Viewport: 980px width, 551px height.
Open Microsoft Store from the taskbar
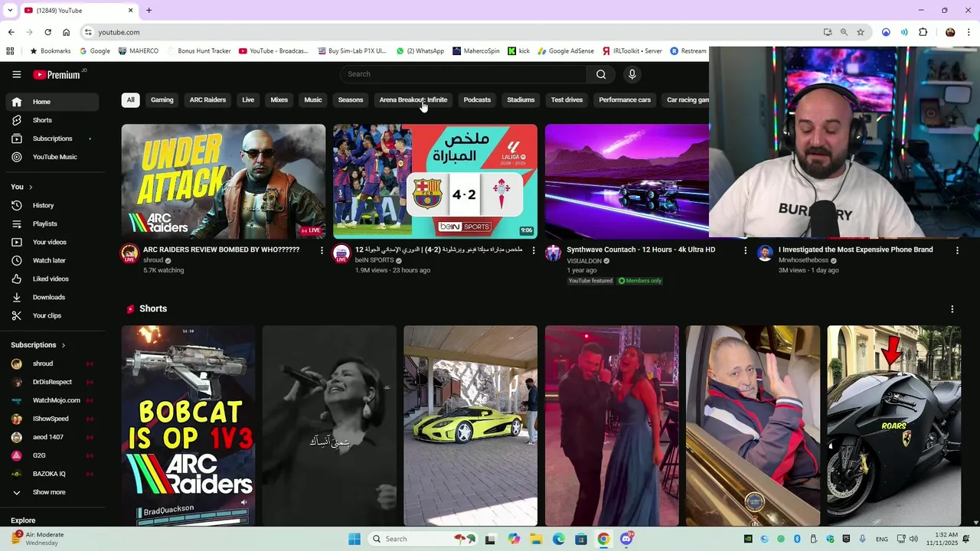[581, 539]
